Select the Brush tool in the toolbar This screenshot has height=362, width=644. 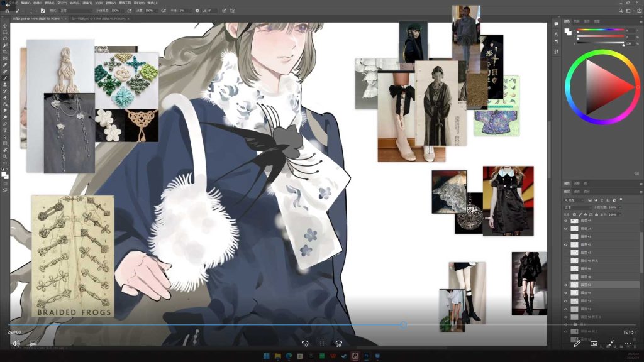pyautogui.click(x=4, y=78)
